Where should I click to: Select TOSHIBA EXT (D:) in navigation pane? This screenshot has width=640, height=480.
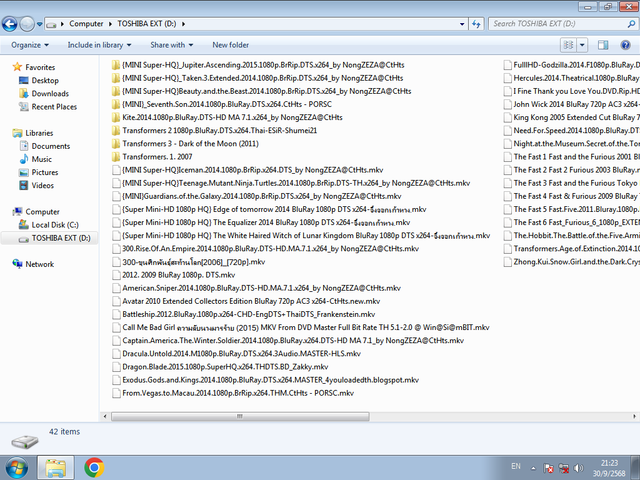coord(61,238)
